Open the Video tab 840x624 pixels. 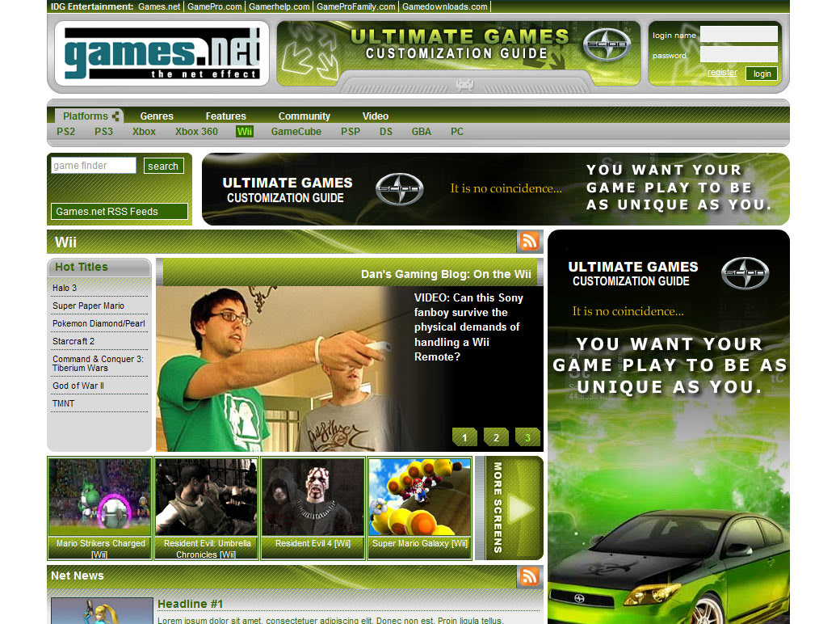[x=375, y=116]
